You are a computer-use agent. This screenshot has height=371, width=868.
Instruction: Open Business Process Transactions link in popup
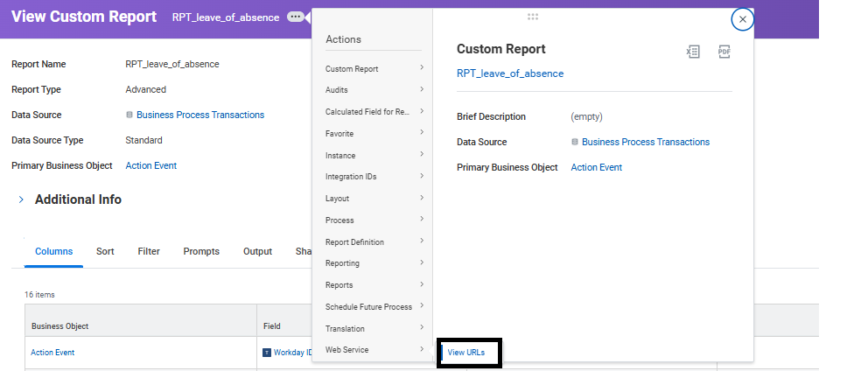[x=646, y=142]
